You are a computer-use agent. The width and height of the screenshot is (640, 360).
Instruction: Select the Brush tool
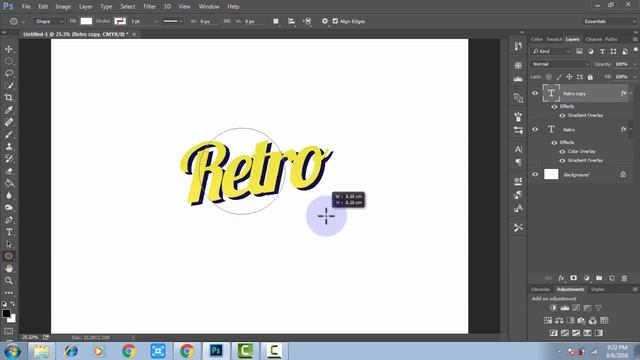point(9,134)
